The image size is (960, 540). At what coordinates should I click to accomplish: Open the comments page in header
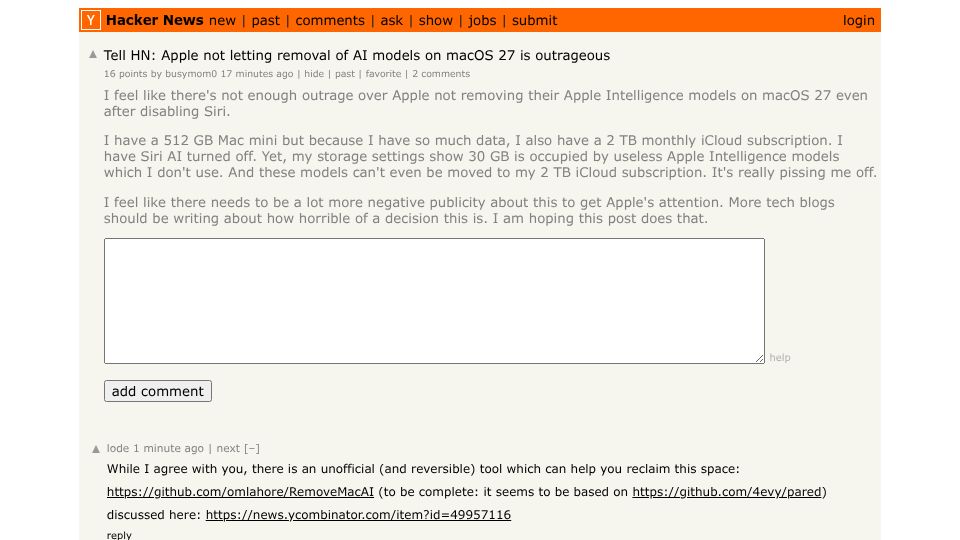click(x=330, y=21)
